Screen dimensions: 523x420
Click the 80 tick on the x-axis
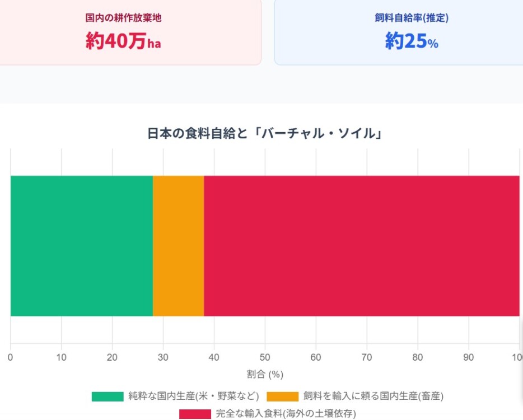[x=418, y=357]
